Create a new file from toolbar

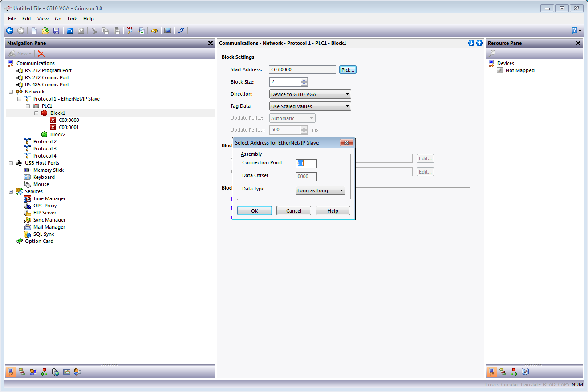(34, 31)
